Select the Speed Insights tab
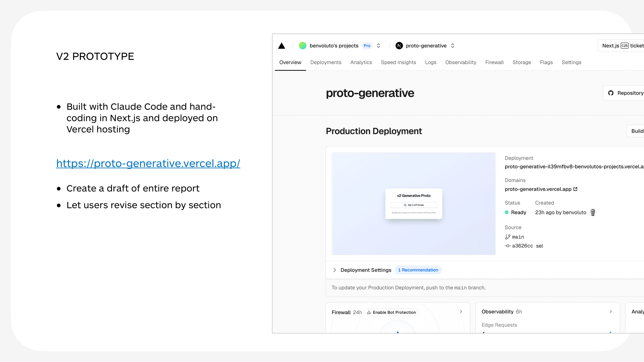The image size is (644, 362). pos(398,62)
